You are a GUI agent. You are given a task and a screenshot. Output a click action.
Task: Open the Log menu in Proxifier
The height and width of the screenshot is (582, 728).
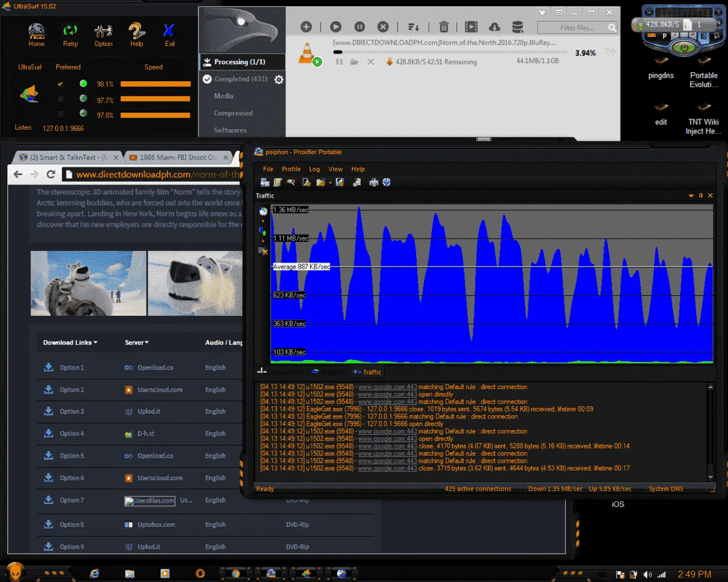pyautogui.click(x=314, y=169)
